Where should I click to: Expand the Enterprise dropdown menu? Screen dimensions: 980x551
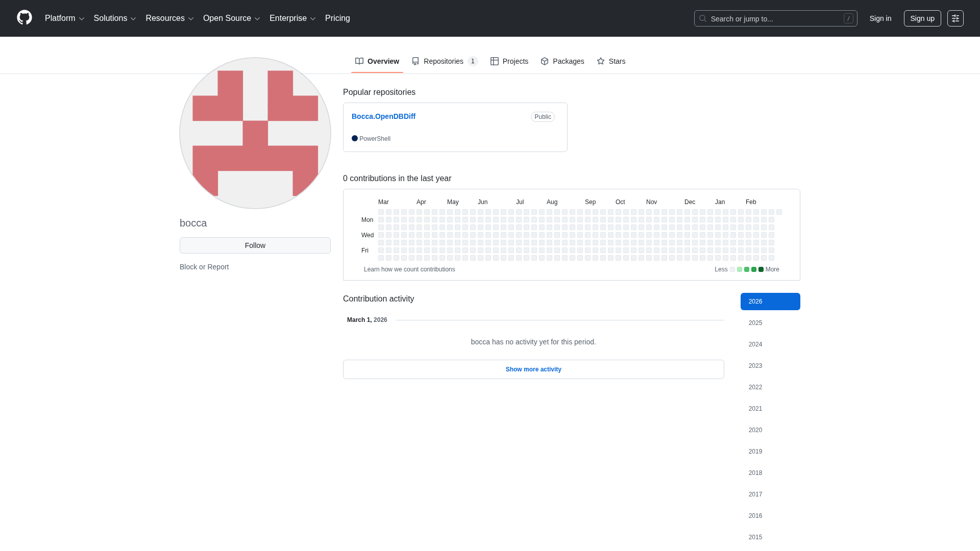(x=292, y=18)
